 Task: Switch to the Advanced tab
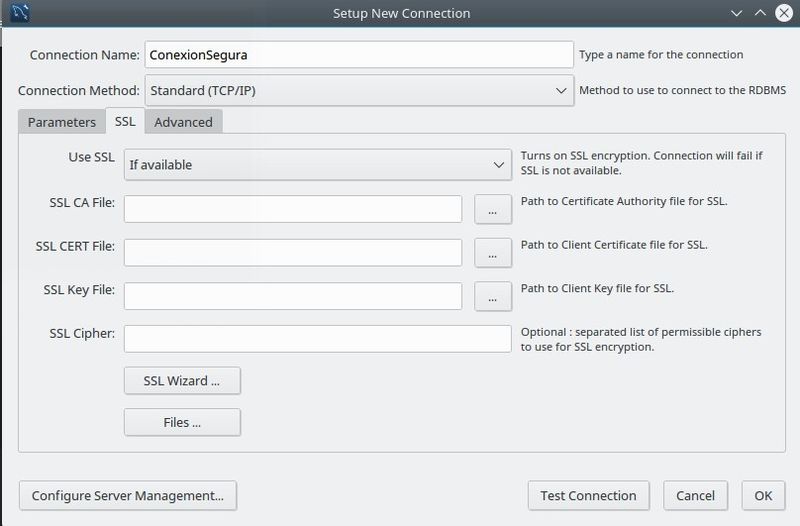point(183,122)
